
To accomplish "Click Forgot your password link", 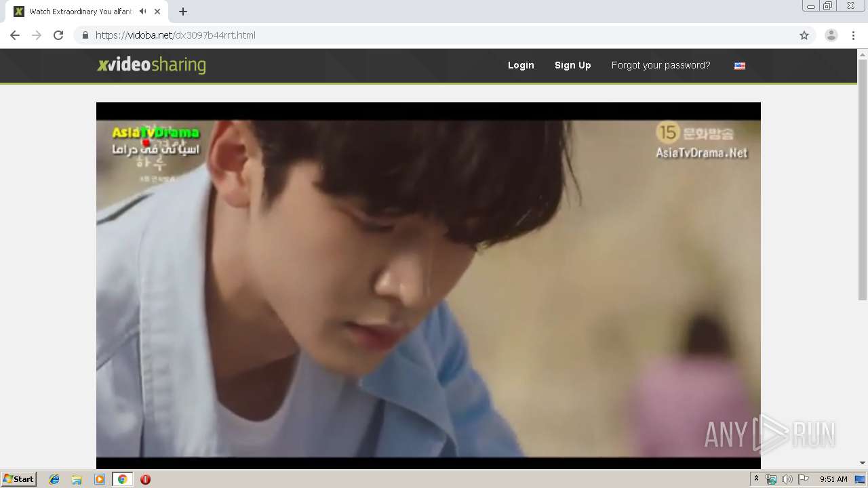I will [x=660, y=65].
